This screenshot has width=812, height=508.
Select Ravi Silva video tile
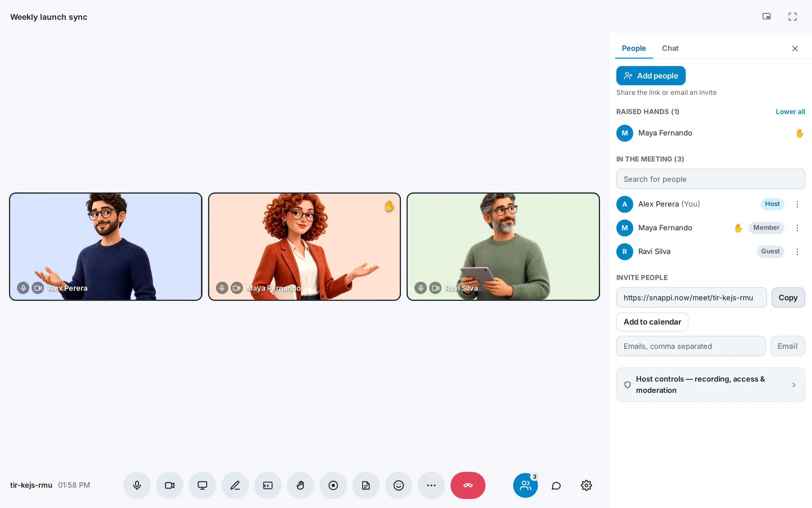tap(503, 247)
